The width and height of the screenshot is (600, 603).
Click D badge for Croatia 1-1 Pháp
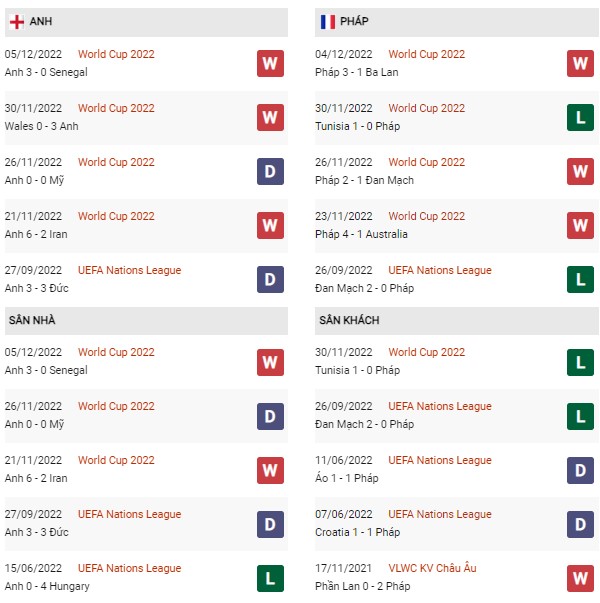tap(581, 524)
